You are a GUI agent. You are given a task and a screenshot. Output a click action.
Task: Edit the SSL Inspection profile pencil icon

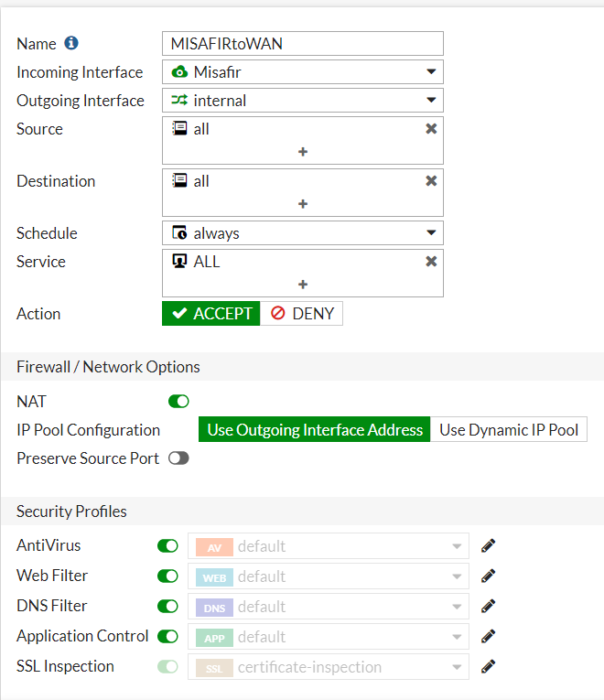pyautogui.click(x=489, y=666)
